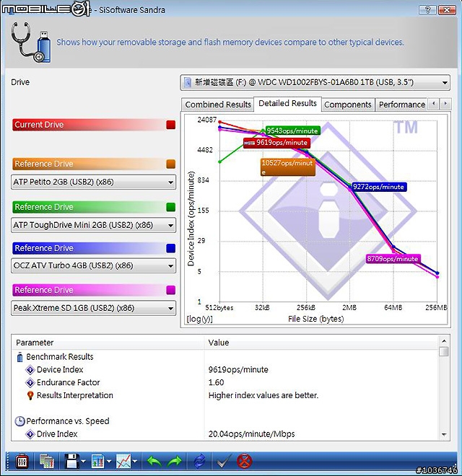462x476 pixels.
Task: Click the line graph icon in toolbar
Action: [123, 461]
